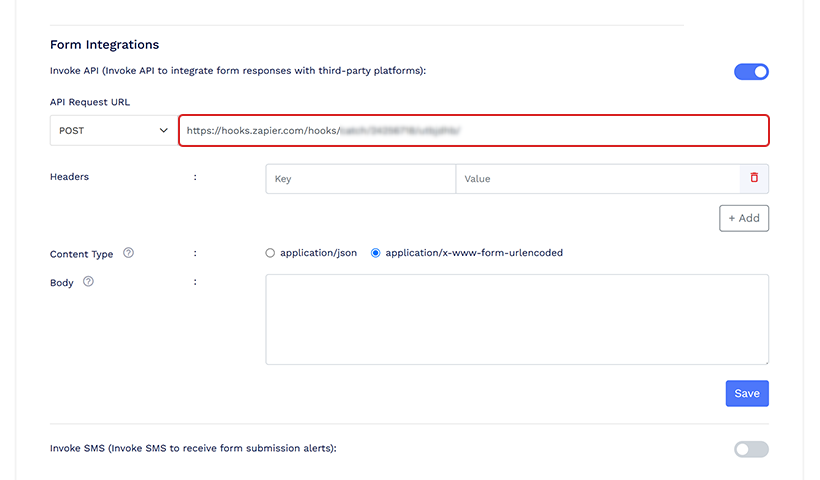Click the Body help question-mark icon
This screenshot has height=480, width=820.
(x=88, y=282)
